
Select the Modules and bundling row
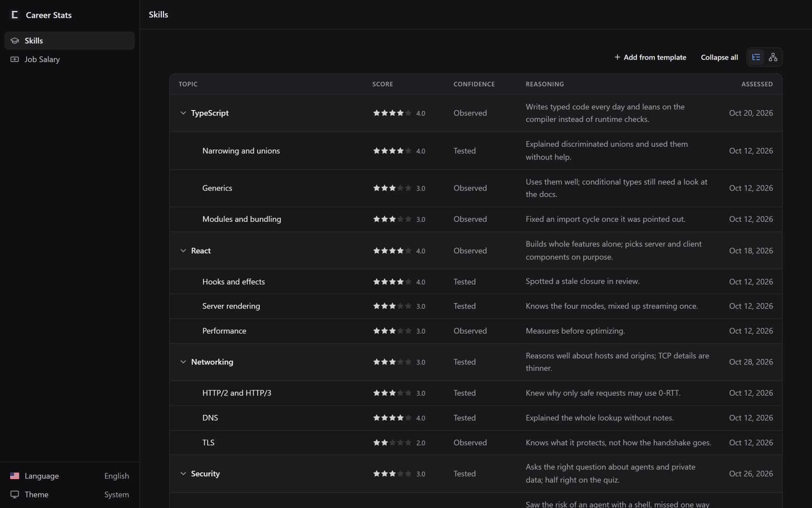click(476, 219)
